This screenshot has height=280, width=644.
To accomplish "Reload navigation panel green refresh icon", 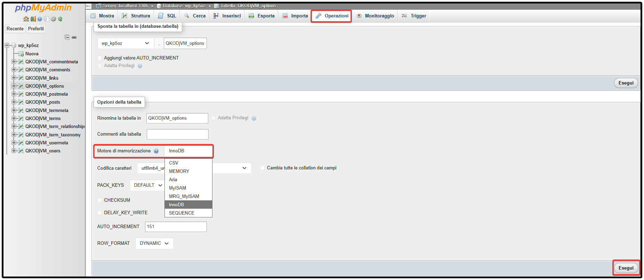I will [60, 19].
